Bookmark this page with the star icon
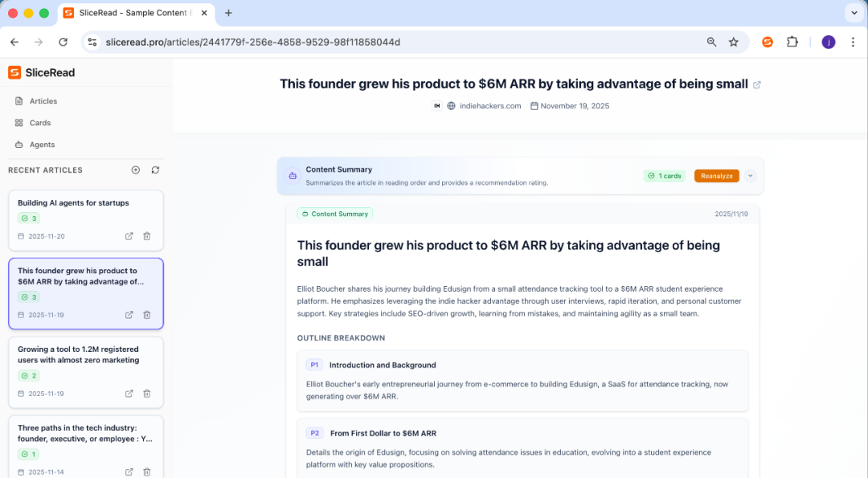This screenshot has height=478, width=868. (x=734, y=42)
